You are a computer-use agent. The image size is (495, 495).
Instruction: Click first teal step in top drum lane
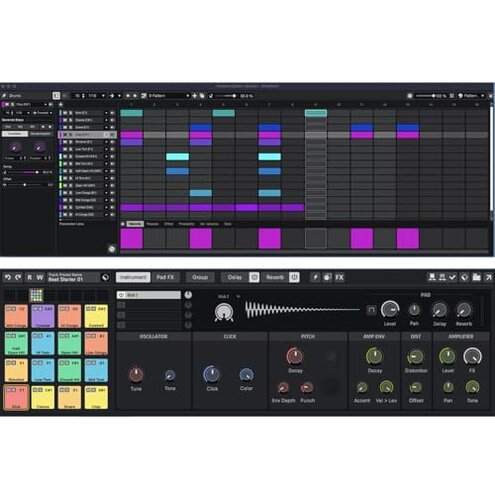[x=132, y=113]
